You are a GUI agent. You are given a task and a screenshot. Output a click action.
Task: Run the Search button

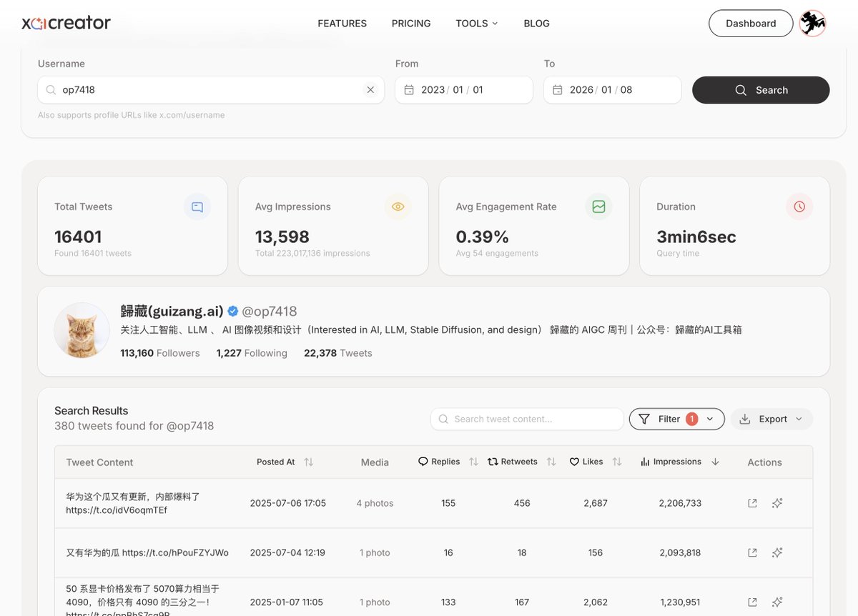[x=761, y=90]
